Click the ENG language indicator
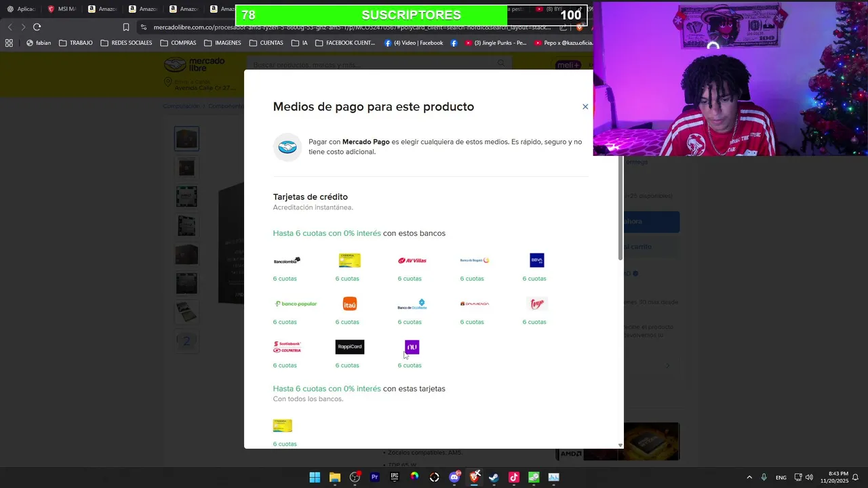868x488 pixels. [781, 477]
